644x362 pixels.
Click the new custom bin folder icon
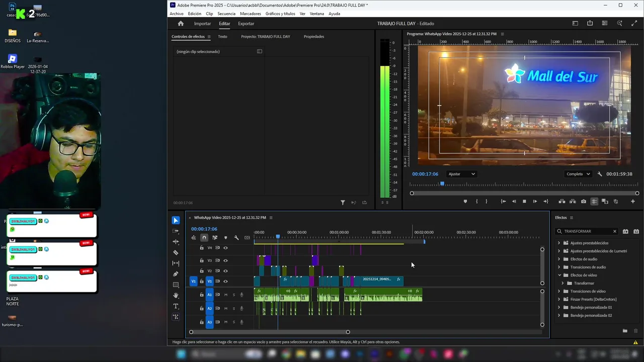tap(625, 331)
